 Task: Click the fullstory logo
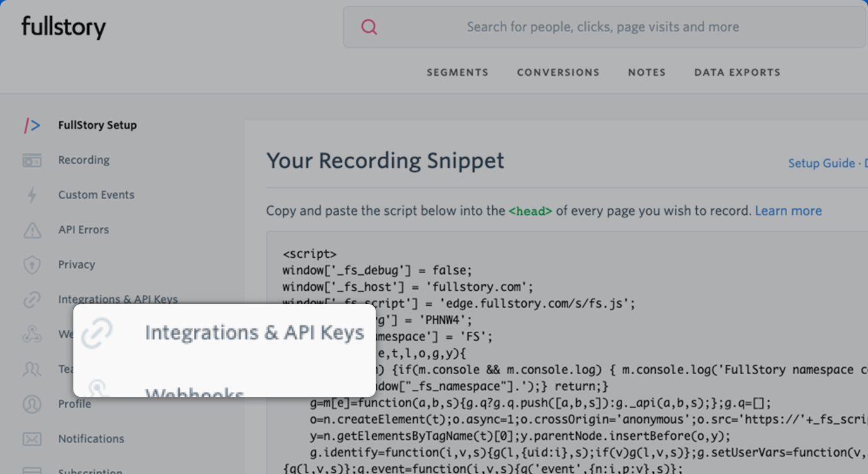[63, 27]
